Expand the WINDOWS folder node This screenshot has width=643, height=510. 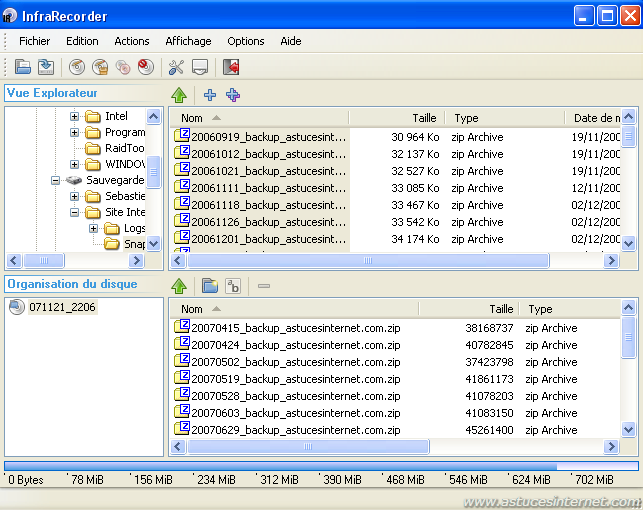coord(74,164)
